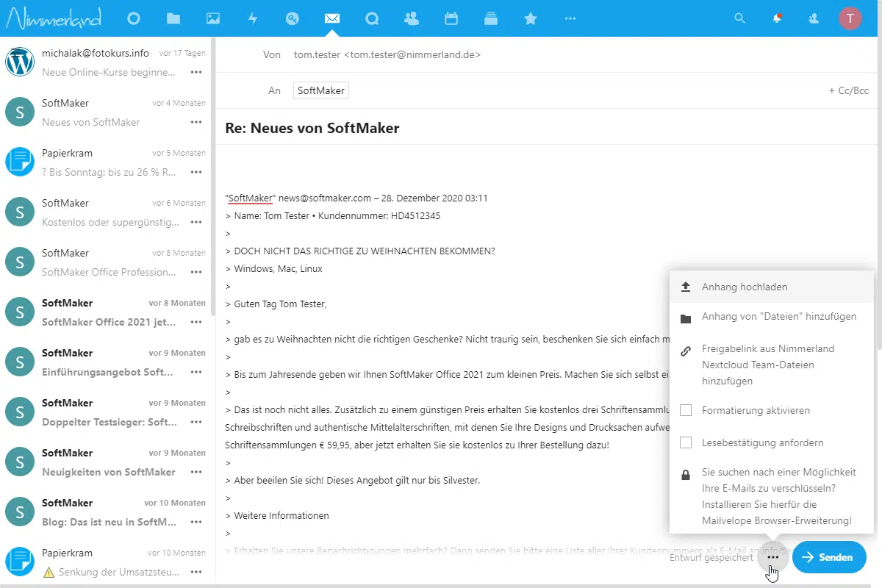This screenshot has width=882, height=588.
Task: Select the Mail envelope icon
Action: (332, 18)
